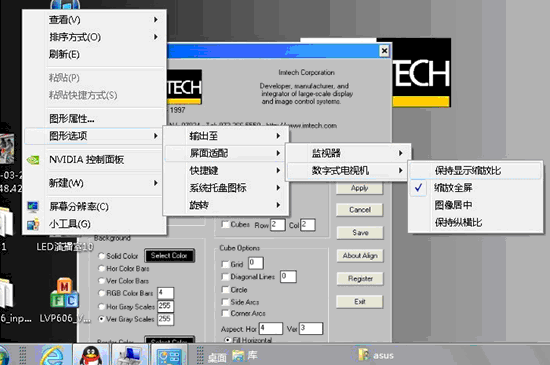Enable the Cubes checkbox
Viewport: 550px width, 365px height.
coord(226,224)
